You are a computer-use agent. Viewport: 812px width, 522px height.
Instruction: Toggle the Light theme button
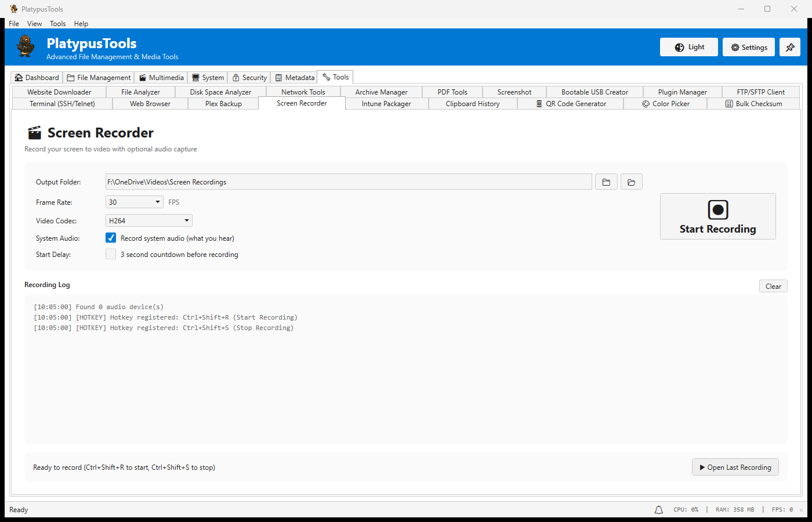(x=688, y=48)
